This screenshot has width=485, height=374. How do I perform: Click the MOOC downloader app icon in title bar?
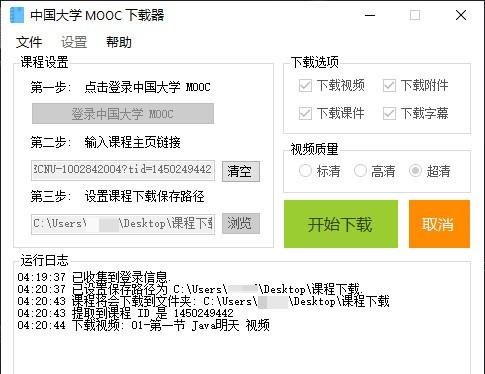pyautogui.click(x=17, y=15)
